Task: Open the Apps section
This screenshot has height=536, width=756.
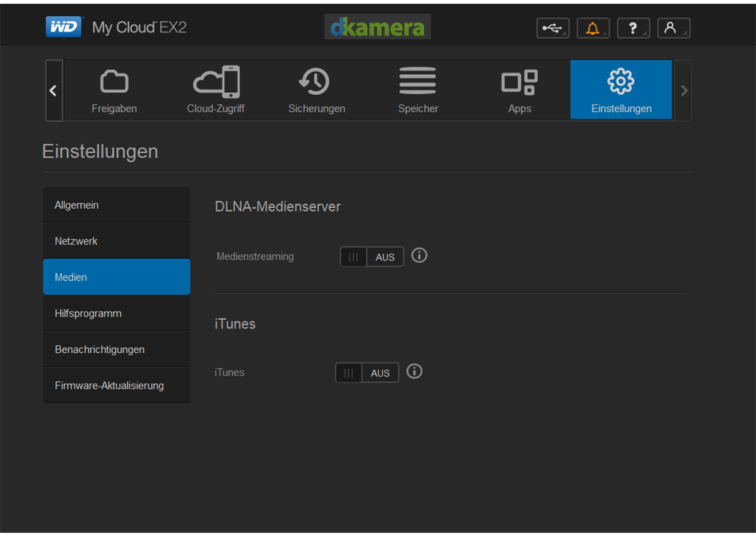Action: [x=520, y=90]
